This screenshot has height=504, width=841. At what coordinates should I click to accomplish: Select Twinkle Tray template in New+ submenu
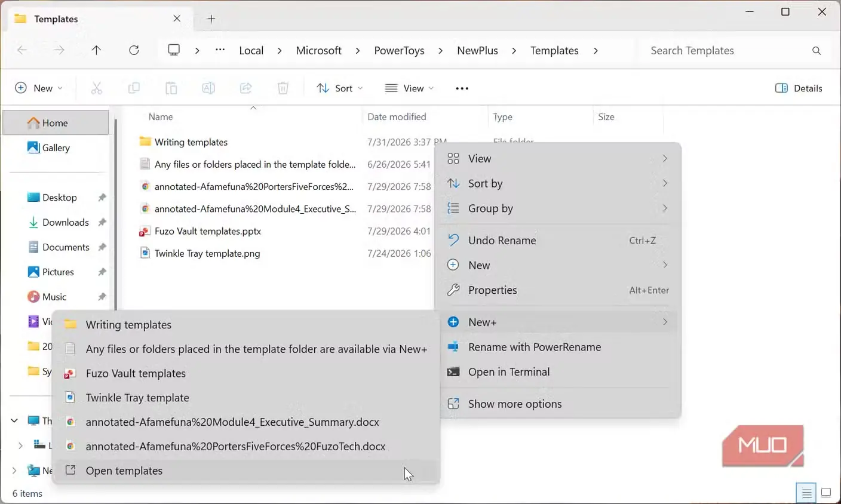246,398
